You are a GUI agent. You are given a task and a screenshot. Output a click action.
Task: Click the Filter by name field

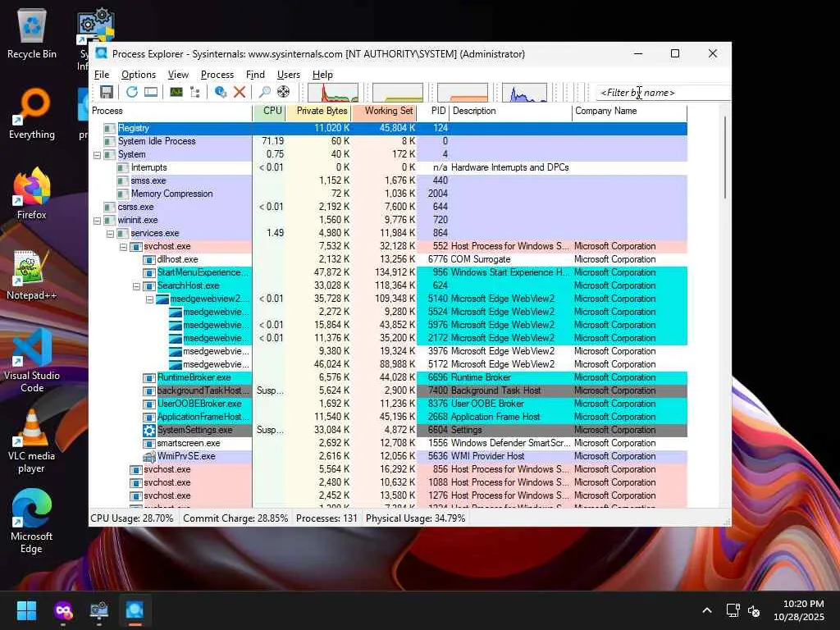(x=663, y=93)
